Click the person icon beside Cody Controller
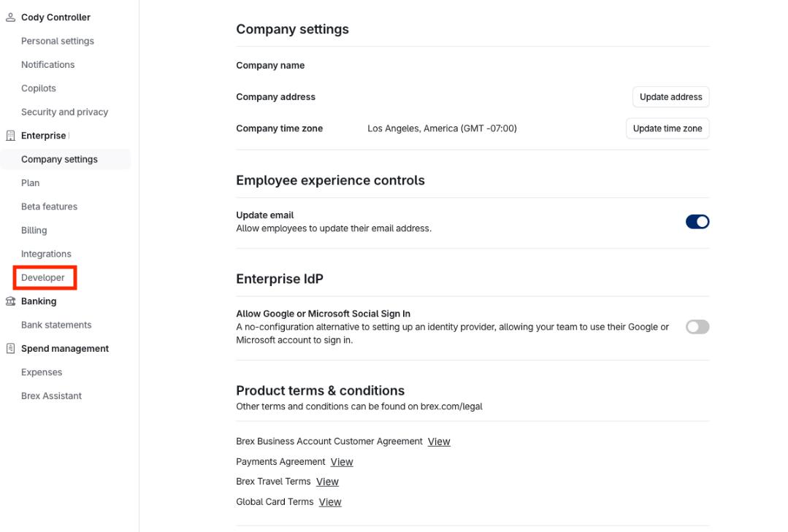 pos(10,18)
